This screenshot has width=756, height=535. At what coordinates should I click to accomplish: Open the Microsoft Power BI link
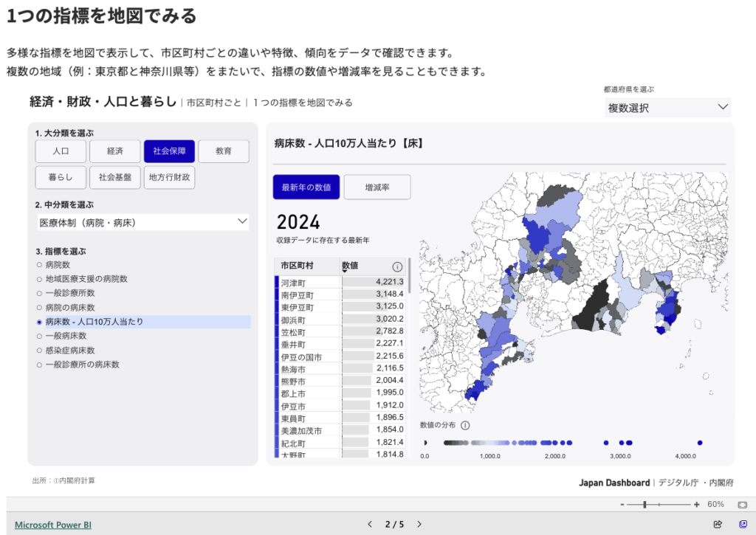53,525
